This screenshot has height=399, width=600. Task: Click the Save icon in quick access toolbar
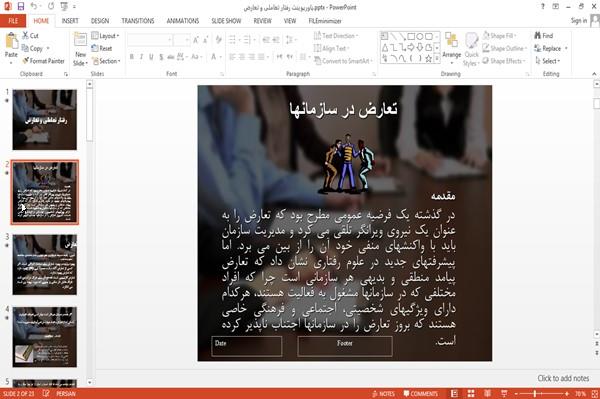(21, 7)
